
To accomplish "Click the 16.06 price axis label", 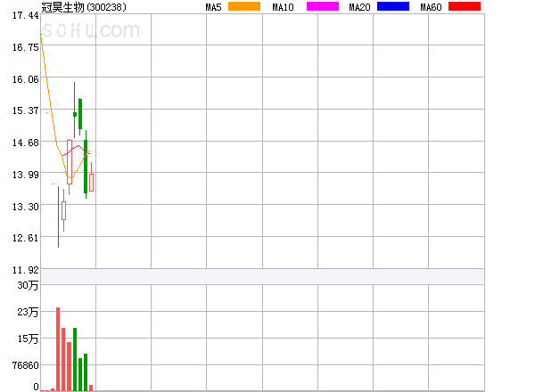I will [x=26, y=79].
